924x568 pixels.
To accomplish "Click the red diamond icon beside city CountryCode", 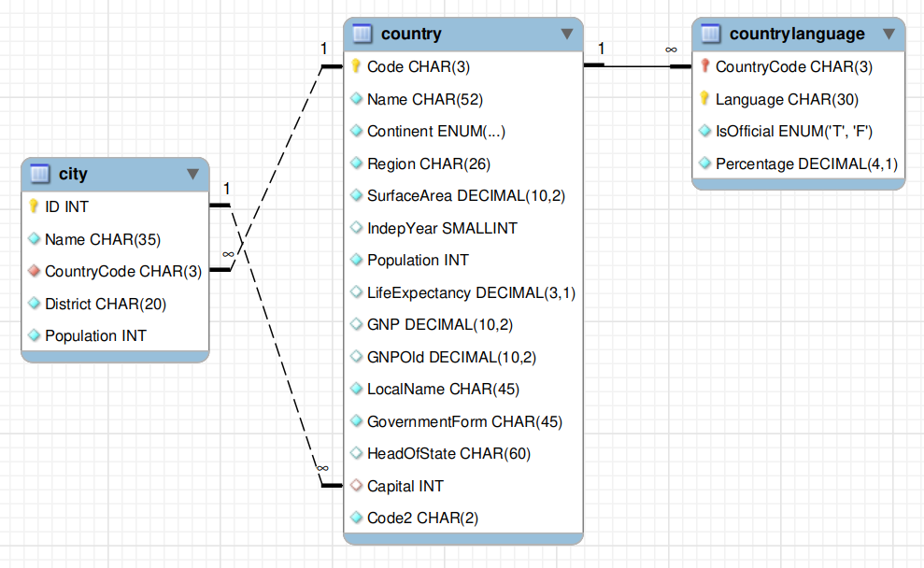I will coord(35,271).
